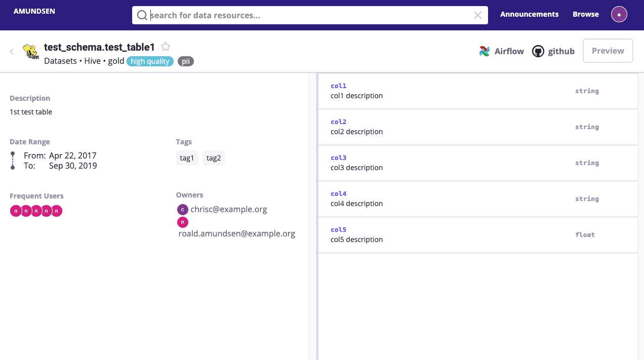Click the roald.amundsen@example.org owner link
Screen dimensions: 644x360
tap(237, 233)
